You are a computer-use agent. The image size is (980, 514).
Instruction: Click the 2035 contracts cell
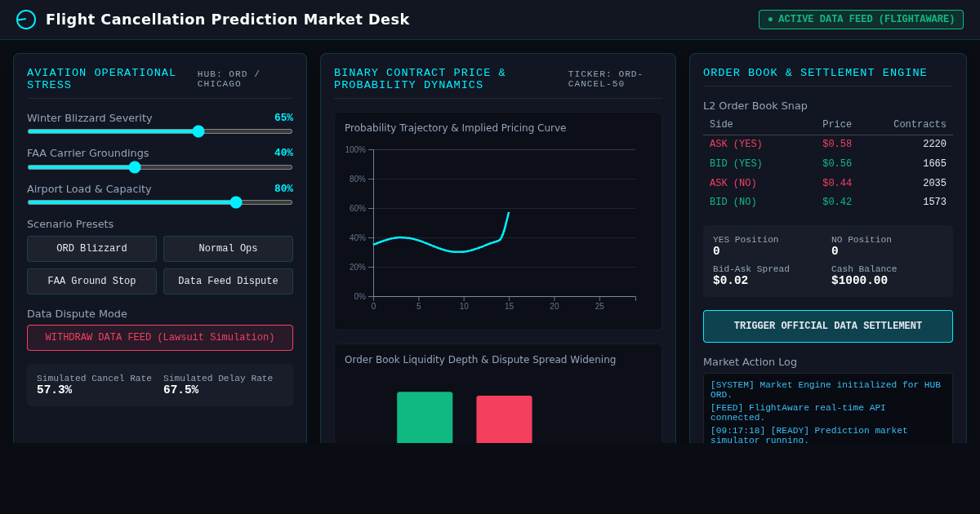pos(934,184)
